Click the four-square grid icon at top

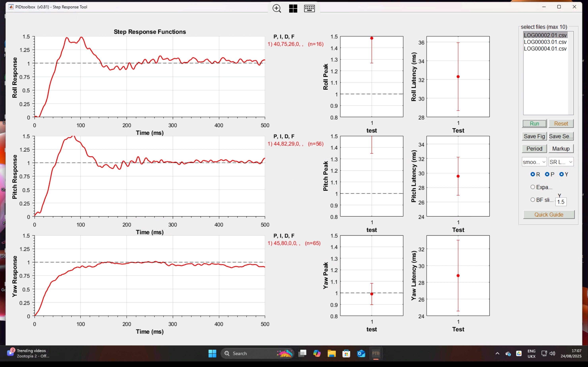click(293, 9)
